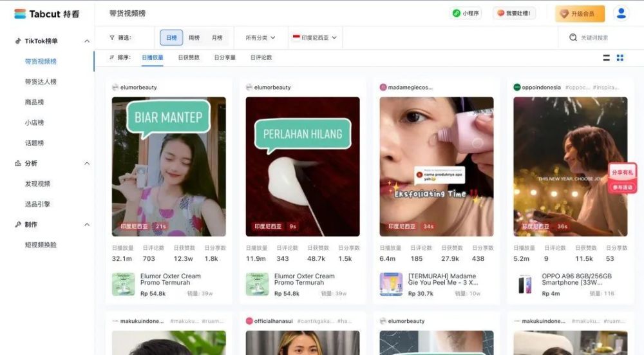
Task: Collapse the 分析 sidebar section
Action: 87,164
